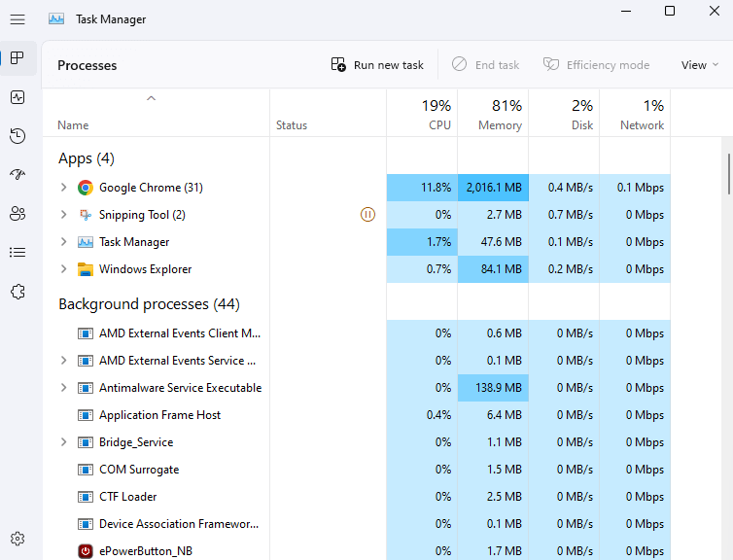
Task: Open the View dropdown menu
Action: (x=700, y=65)
